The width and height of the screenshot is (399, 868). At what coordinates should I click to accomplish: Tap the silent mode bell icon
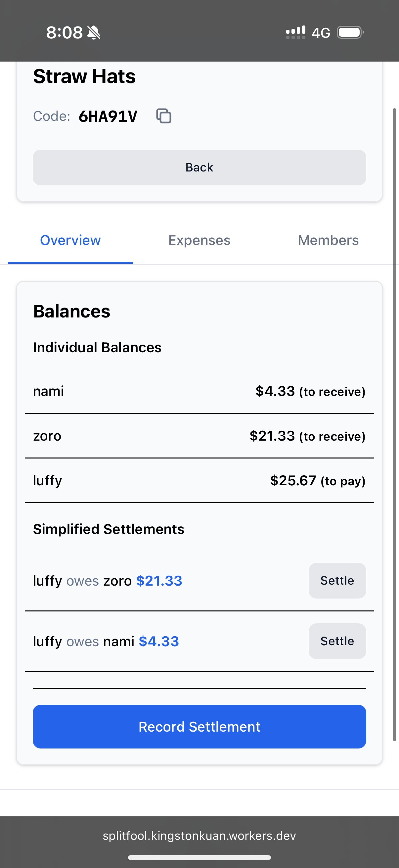click(x=94, y=33)
